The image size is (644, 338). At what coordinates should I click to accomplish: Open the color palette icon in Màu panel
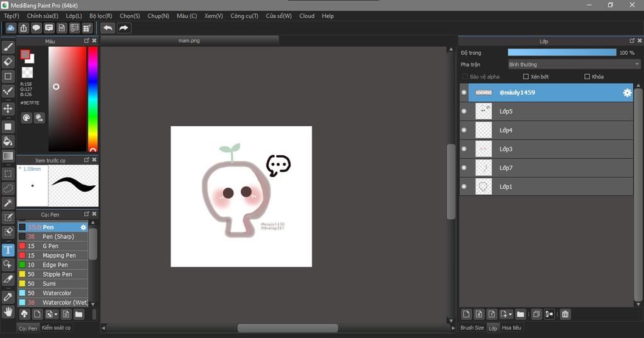[x=26, y=118]
